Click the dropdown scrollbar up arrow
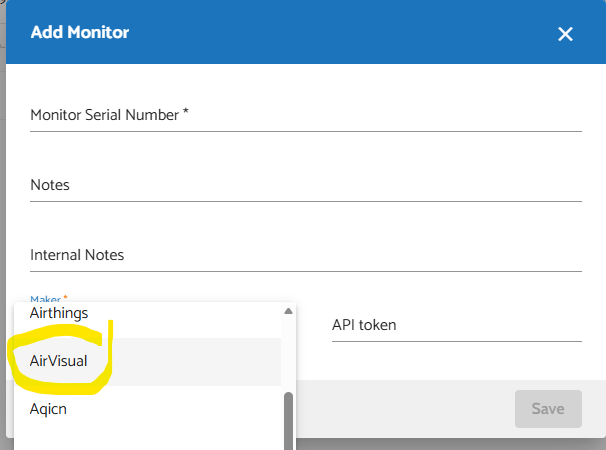The height and width of the screenshot is (450, 606). (x=289, y=310)
